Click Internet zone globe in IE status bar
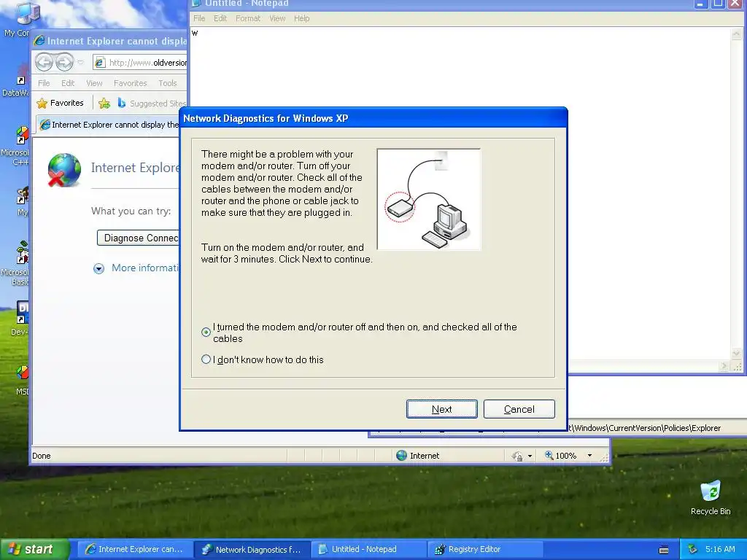The height and width of the screenshot is (560, 747). tap(402, 455)
